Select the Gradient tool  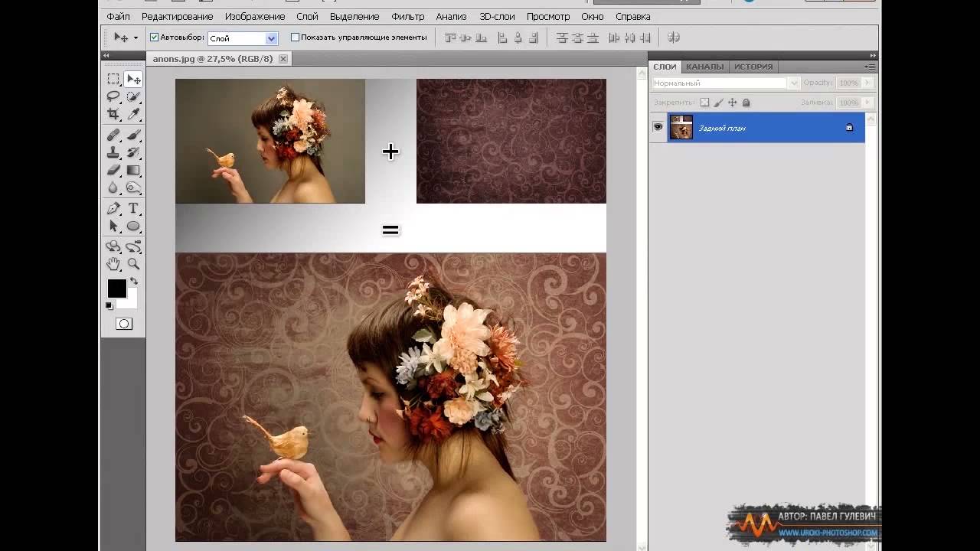click(x=133, y=170)
